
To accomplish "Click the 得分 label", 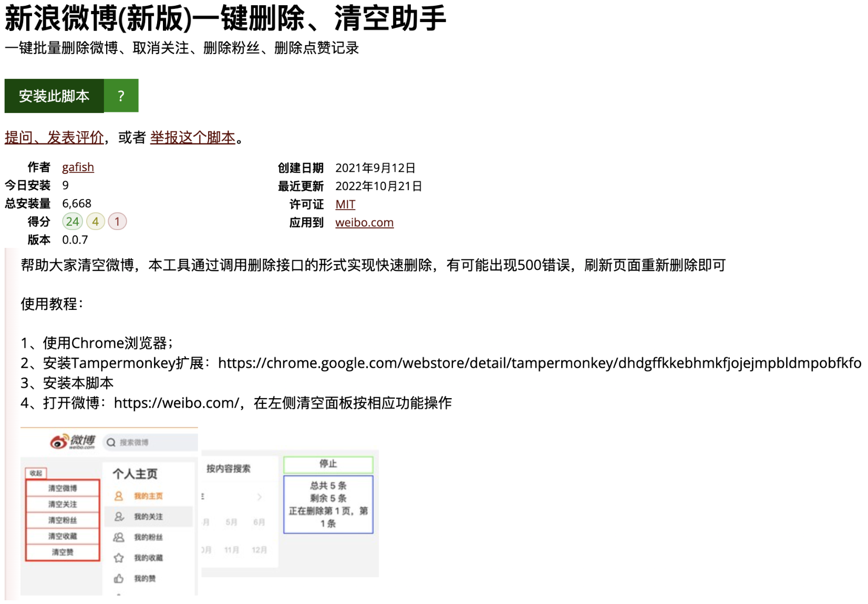I will 39,222.
